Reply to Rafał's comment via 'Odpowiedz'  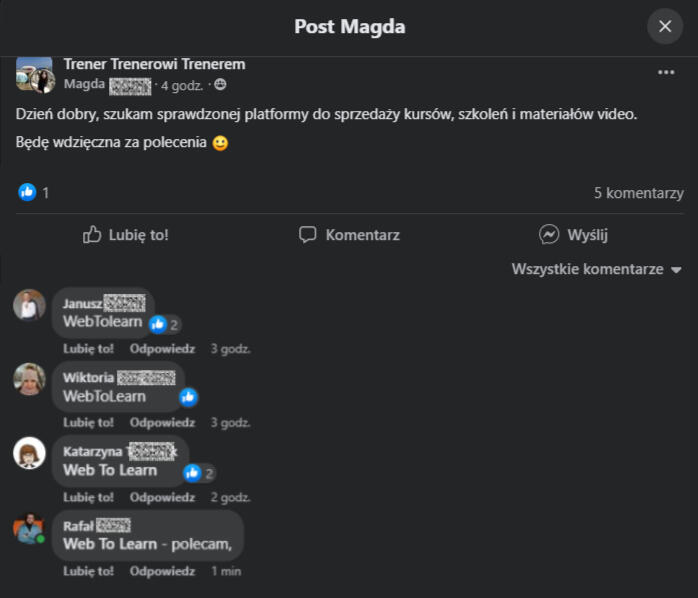point(162,571)
